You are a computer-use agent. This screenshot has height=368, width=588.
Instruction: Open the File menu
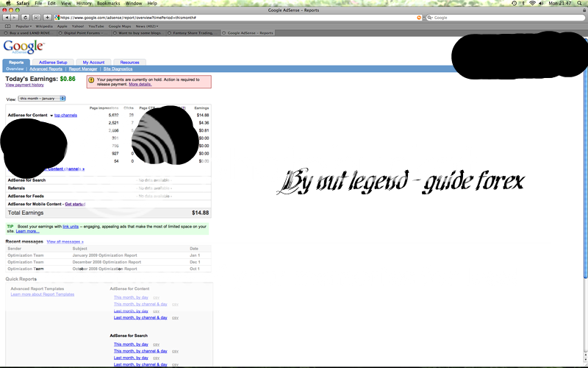38,3
